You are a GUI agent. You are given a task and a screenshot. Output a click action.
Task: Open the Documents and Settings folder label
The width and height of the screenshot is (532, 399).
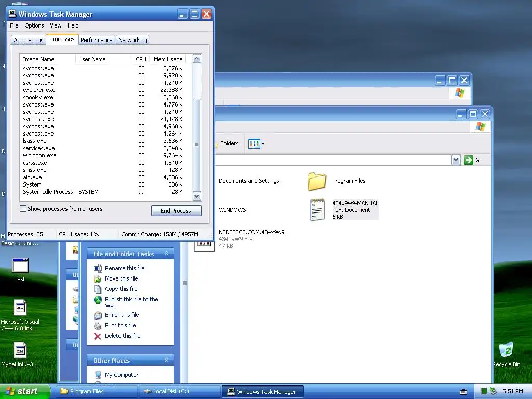(249, 181)
